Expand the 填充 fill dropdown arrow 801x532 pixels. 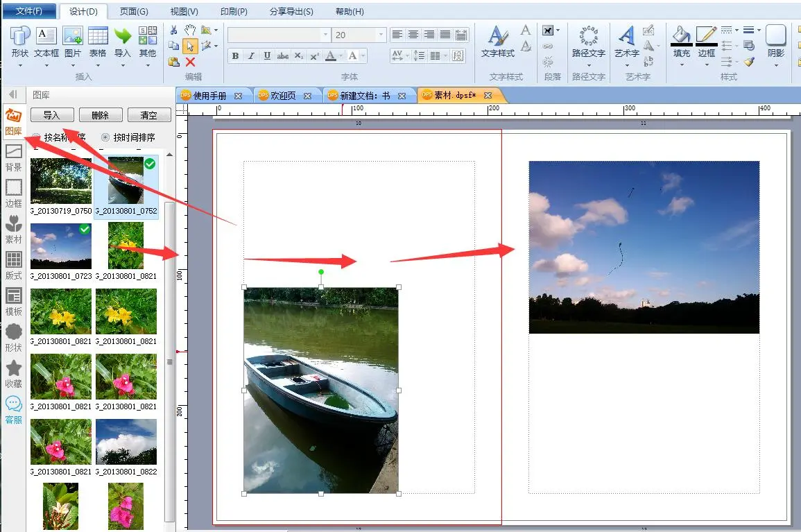point(681,65)
